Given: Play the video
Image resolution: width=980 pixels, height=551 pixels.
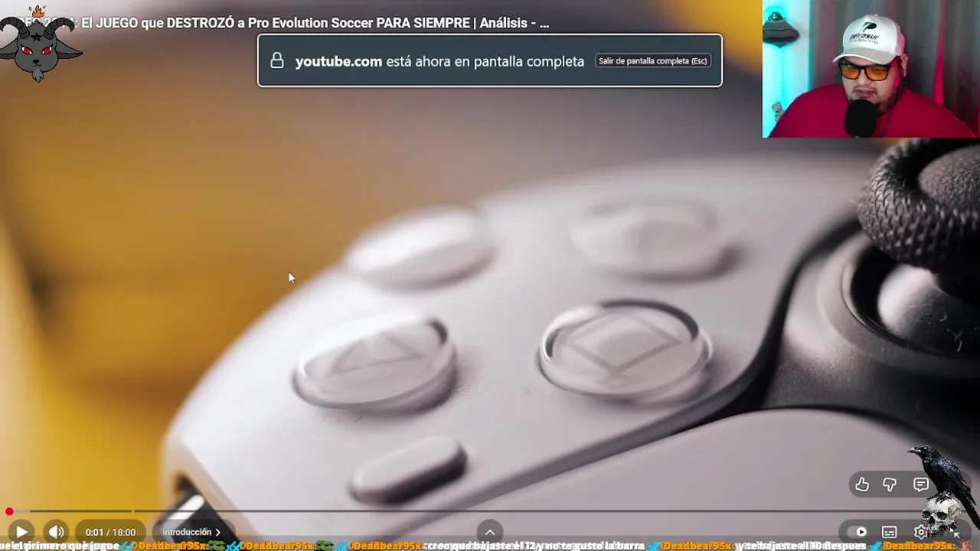Looking at the screenshot, I should pyautogui.click(x=21, y=532).
